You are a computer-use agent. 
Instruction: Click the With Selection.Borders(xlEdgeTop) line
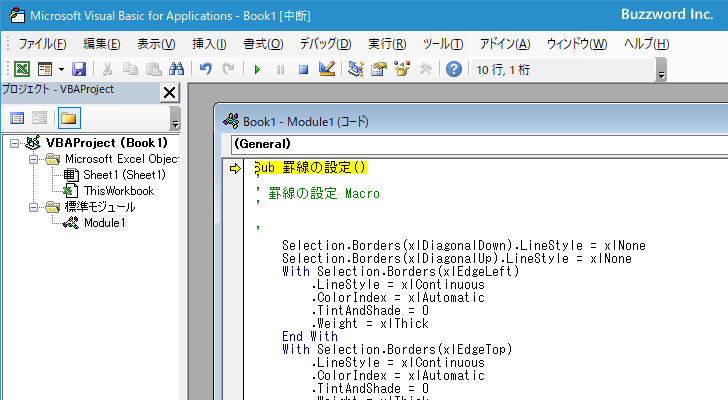pos(397,349)
